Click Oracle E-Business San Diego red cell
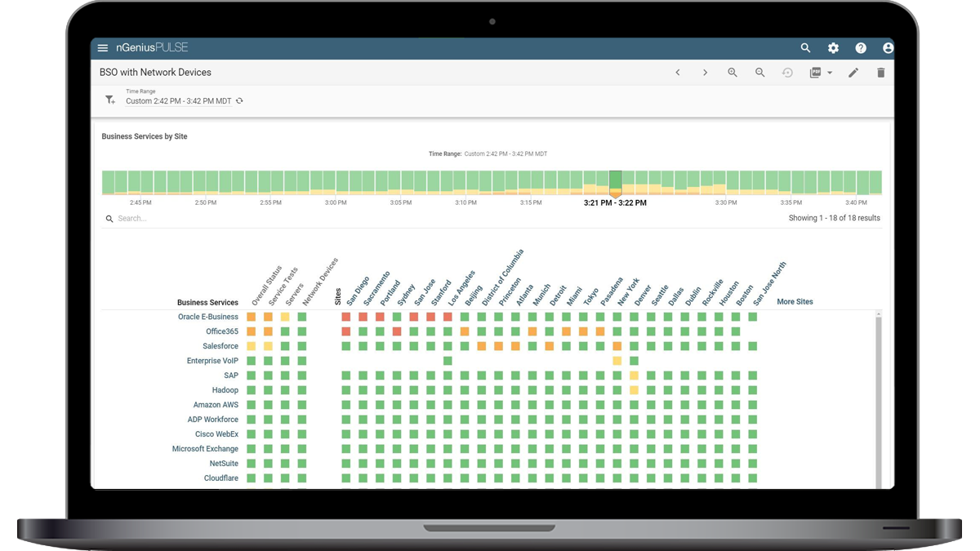Image resolution: width=980 pixels, height=551 pixels. pos(346,317)
